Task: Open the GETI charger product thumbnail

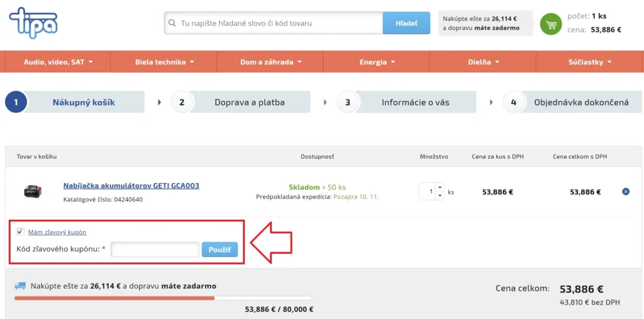Action: [33, 191]
